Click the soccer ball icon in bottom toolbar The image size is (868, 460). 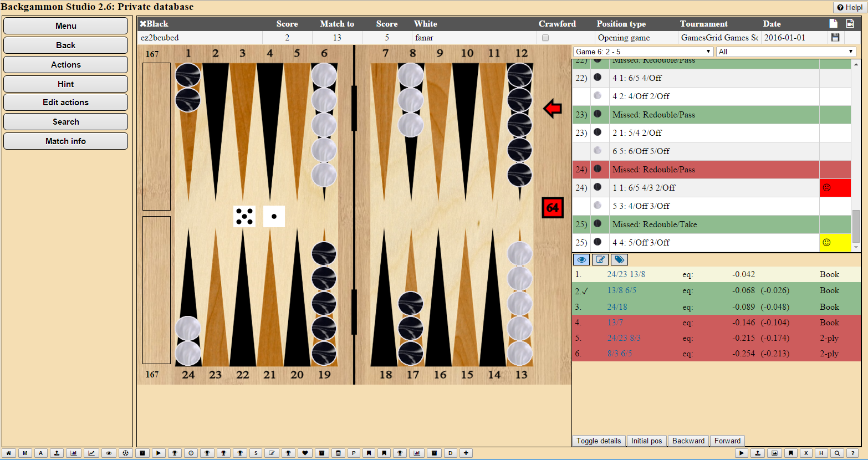(126, 453)
